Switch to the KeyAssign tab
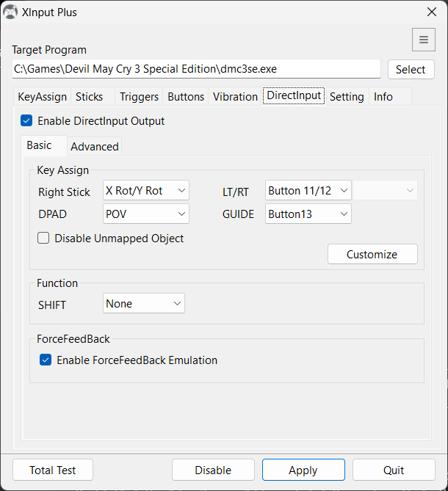This screenshot has width=448, height=491. click(x=42, y=97)
